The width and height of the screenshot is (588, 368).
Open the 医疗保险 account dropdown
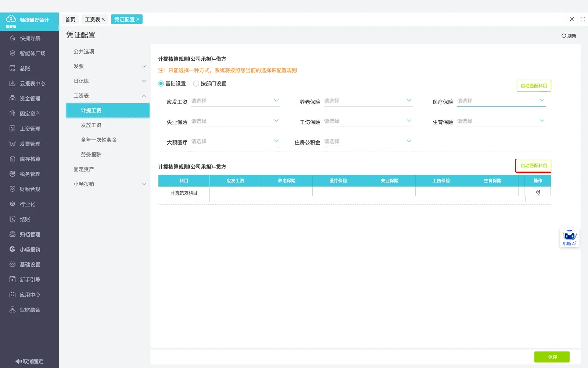501,101
